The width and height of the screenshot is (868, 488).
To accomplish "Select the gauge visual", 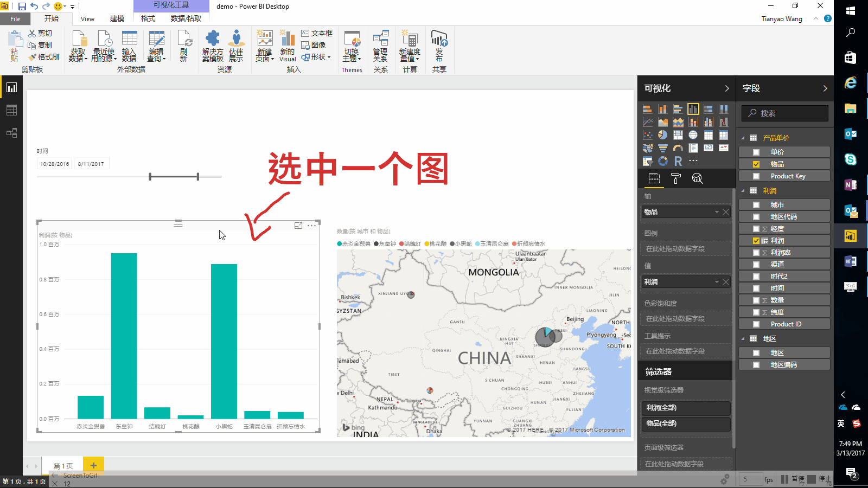I will pos(678,148).
